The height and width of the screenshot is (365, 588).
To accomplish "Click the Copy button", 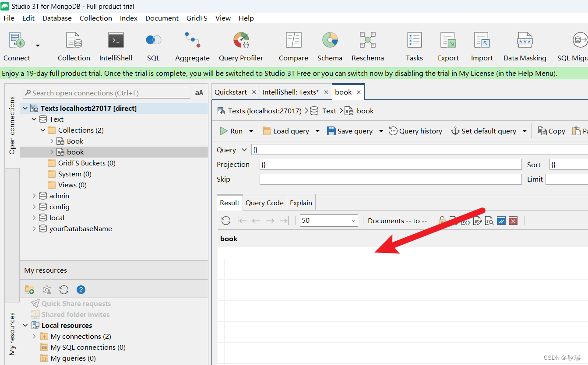I will pos(551,131).
